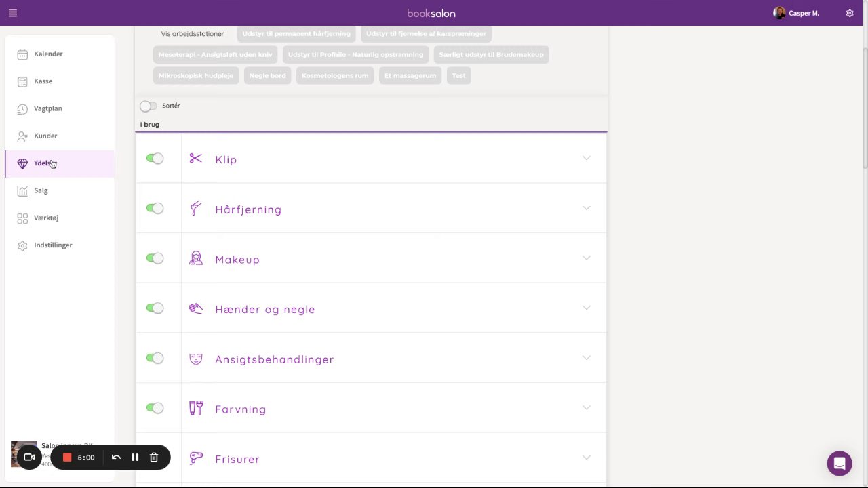Disable the Hårfjerning category toggle
The height and width of the screenshot is (488, 868).
155,209
